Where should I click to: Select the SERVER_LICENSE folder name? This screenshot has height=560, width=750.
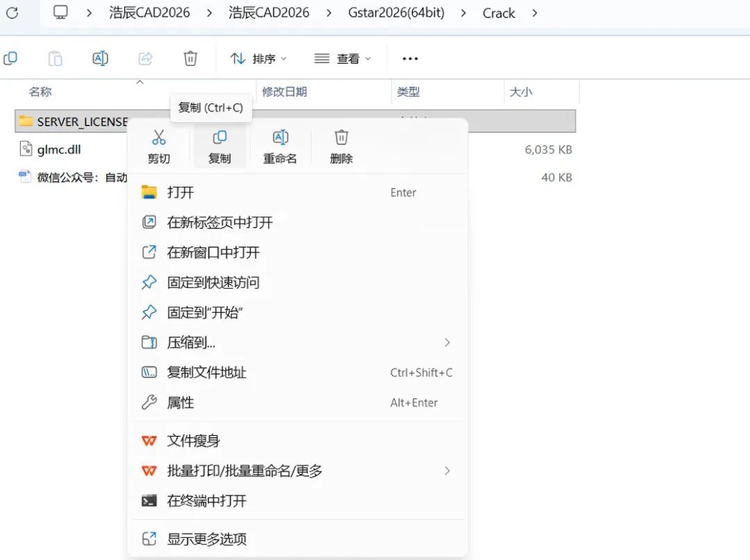[x=82, y=122]
